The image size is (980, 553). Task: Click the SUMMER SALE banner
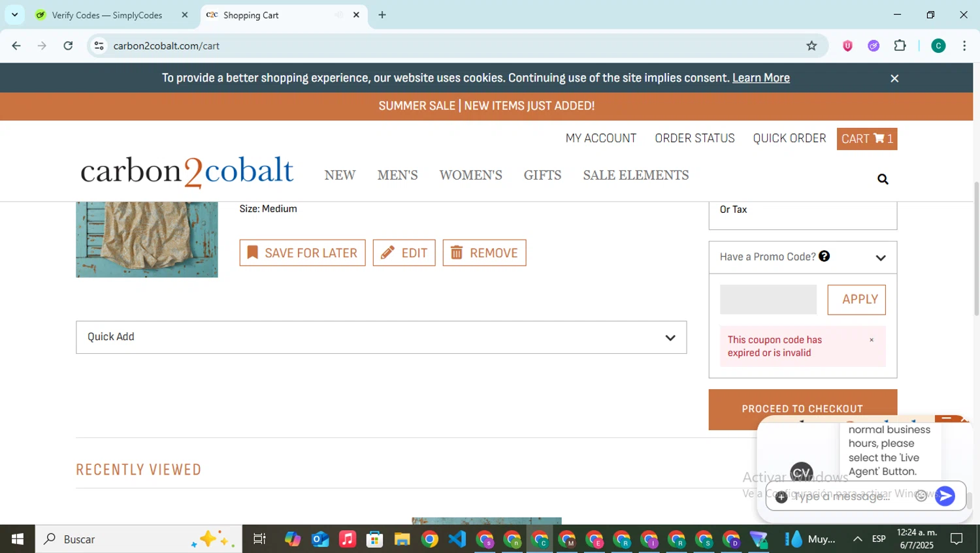tap(487, 106)
